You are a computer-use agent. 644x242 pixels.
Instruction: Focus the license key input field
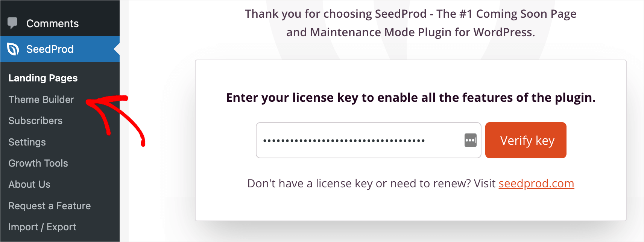[x=369, y=140]
